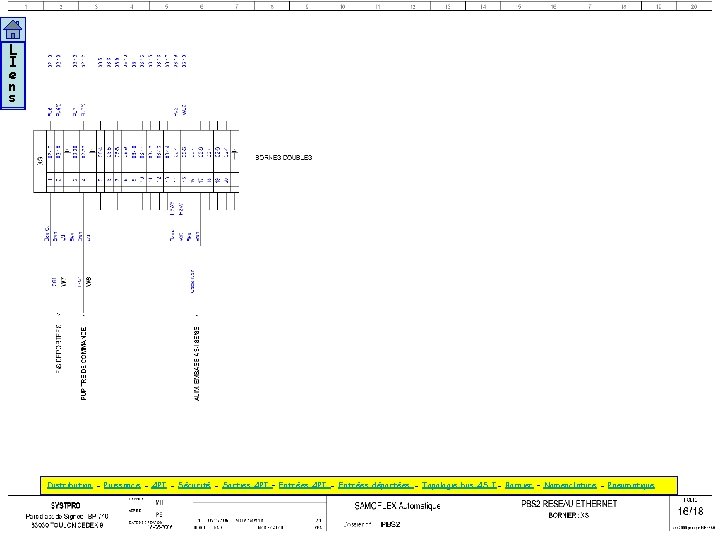Go to the API link
The width and height of the screenshot is (720, 540).
[159, 485]
